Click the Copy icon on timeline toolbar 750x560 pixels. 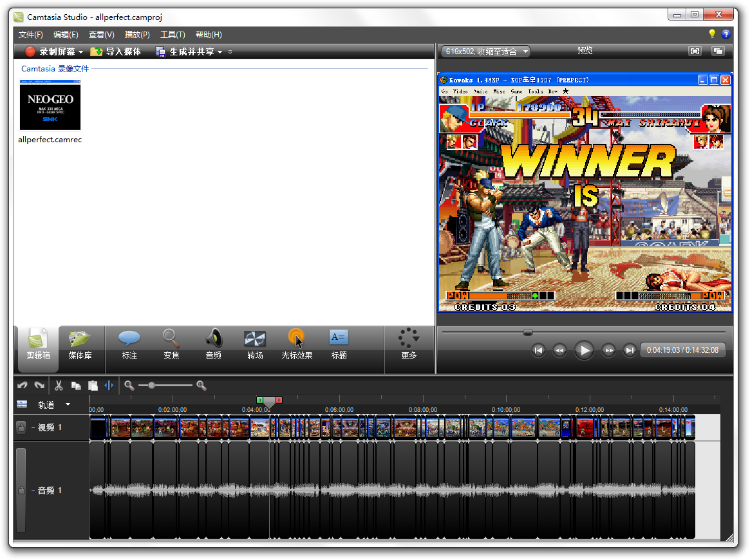click(x=75, y=386)
